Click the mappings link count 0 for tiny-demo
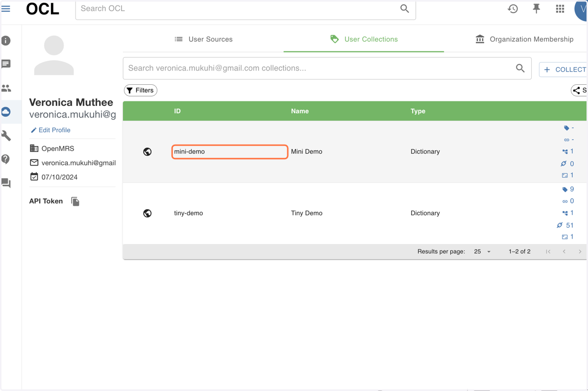 coord(568,201)
